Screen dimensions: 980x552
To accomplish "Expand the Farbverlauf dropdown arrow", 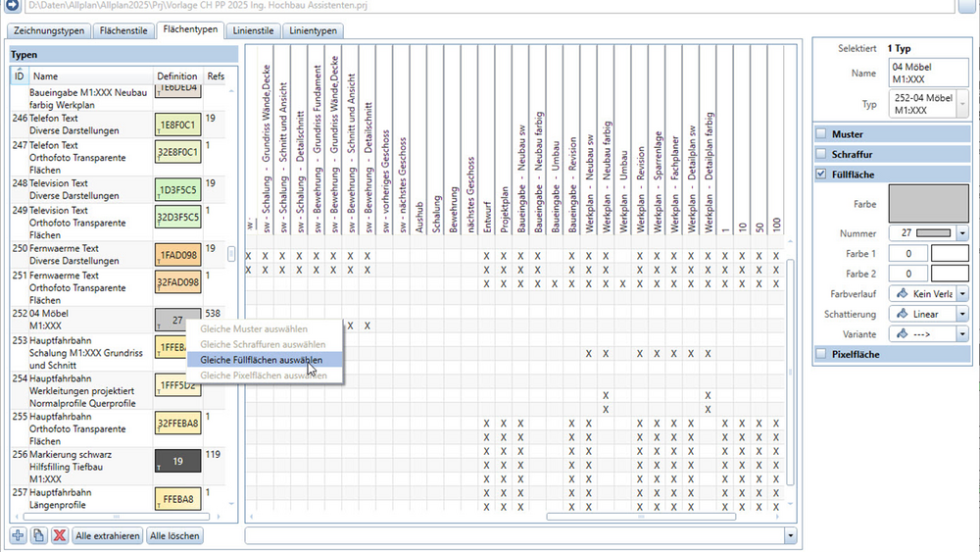I will point(962,294).
